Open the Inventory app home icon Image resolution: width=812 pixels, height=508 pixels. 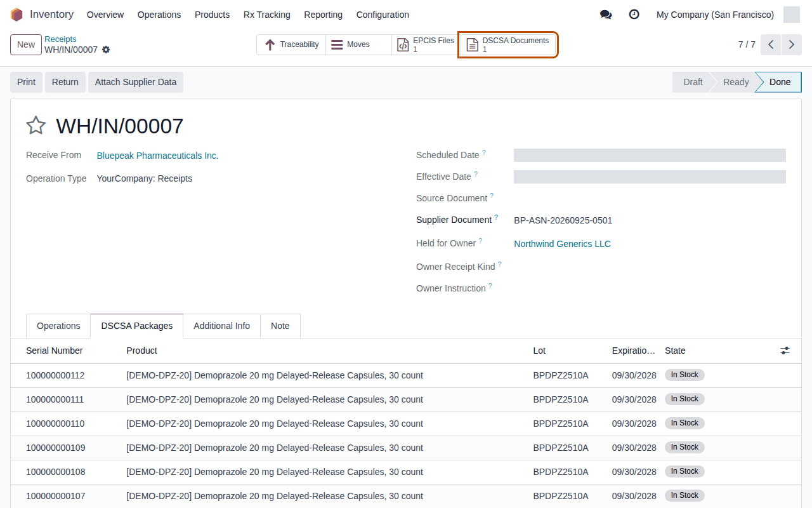(x=16, y=15)
